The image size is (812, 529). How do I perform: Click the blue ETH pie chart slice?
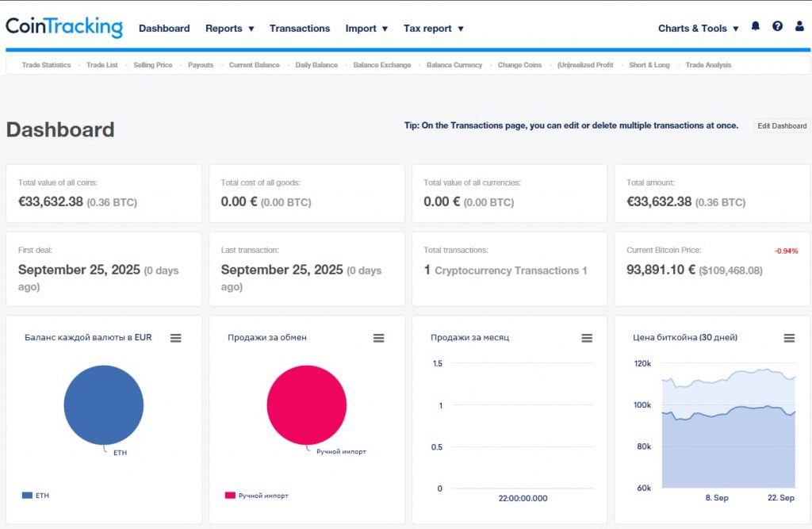click(x=103, y=404)
